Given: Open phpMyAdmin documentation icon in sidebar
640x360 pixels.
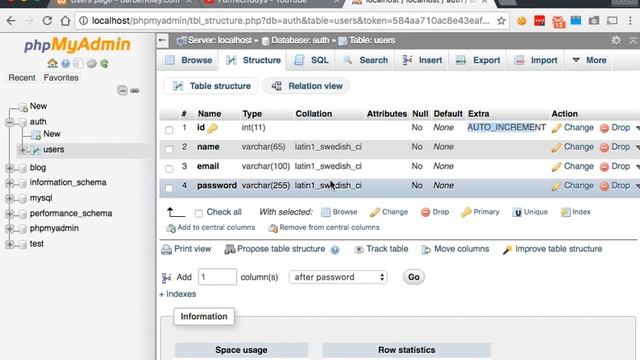Looking at the screenshot, I should coord(65,63).
